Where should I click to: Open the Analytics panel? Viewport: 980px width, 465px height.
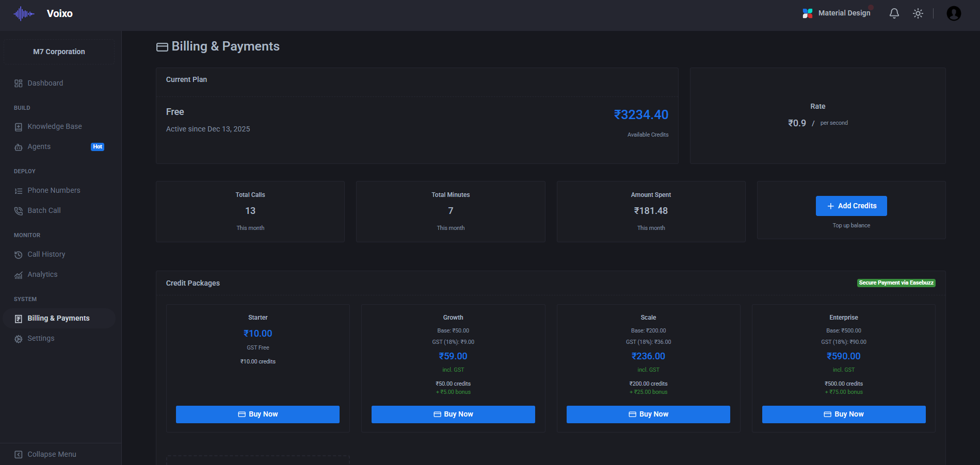42,274
